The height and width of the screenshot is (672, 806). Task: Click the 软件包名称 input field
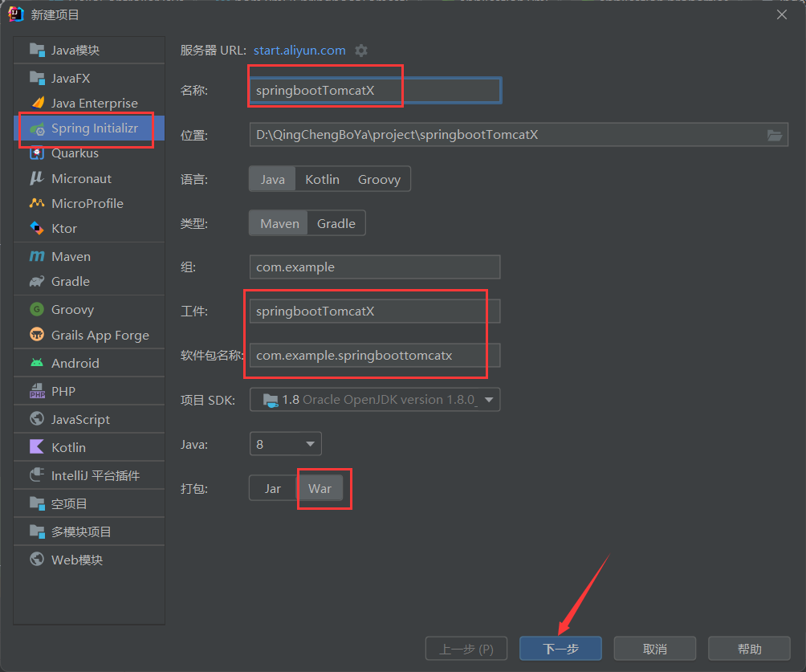point(375,356)
